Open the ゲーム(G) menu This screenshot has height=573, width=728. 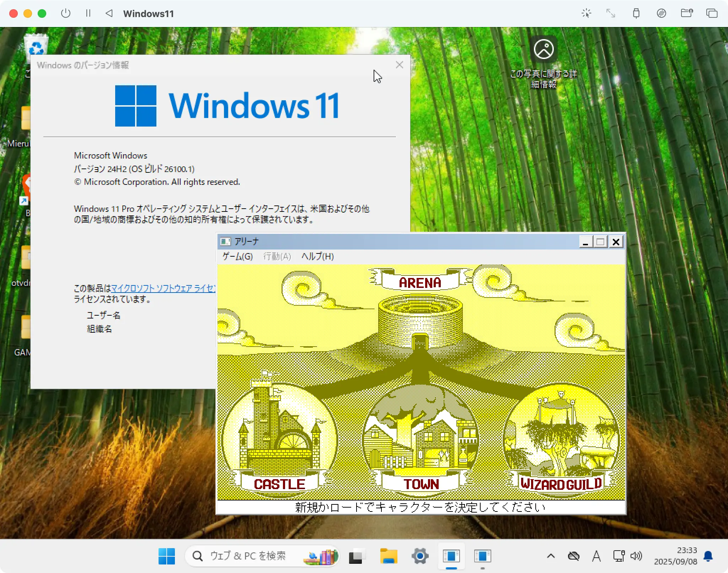[x=237, y=256]
